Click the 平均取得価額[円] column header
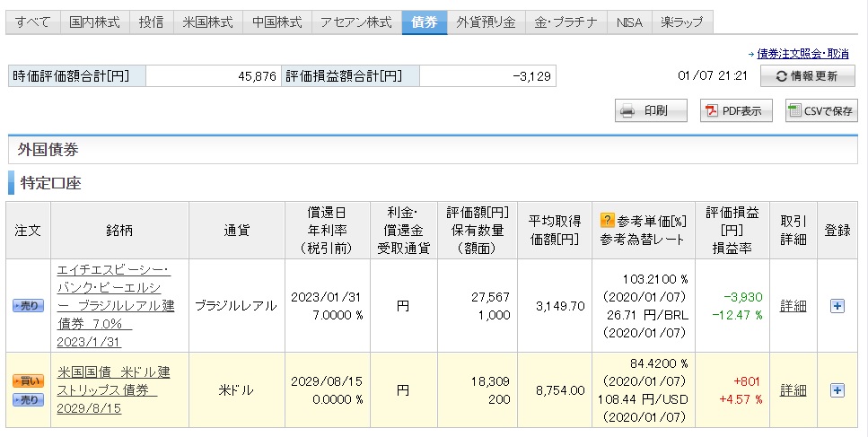The width and height of the screenshot is (868, 437). (x=555, y=230)
